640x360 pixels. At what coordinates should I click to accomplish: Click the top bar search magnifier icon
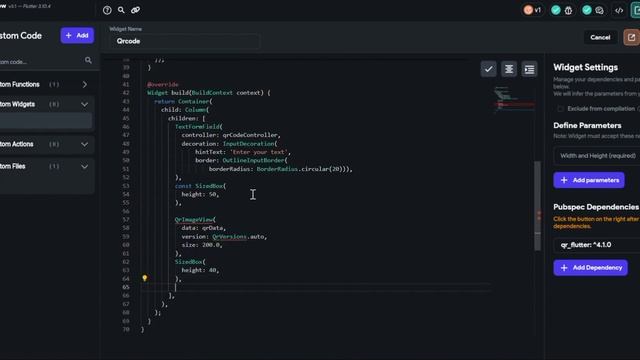121,10
